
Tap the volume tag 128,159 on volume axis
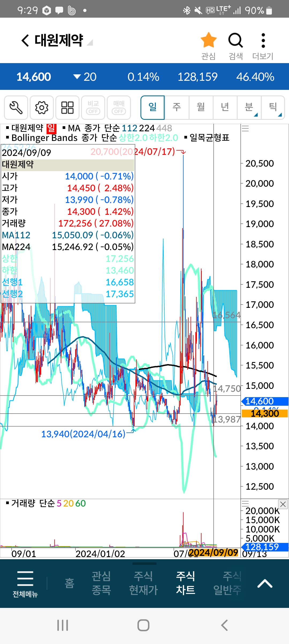[265, 547]
